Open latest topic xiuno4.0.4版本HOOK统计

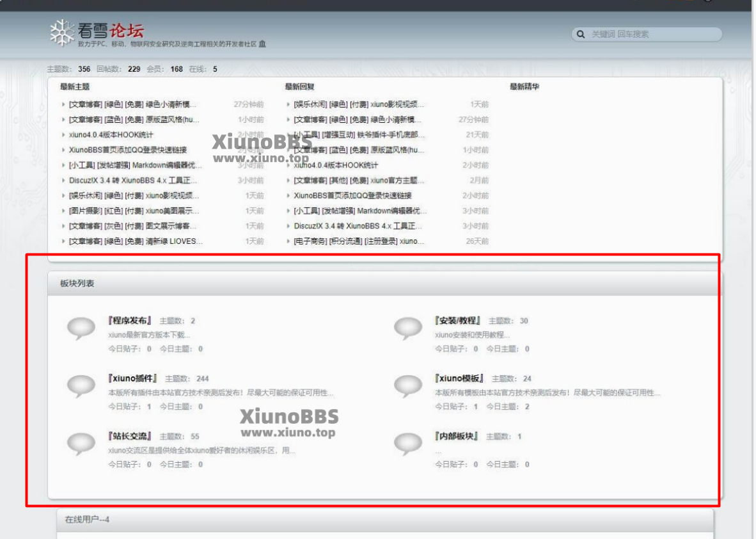pos(111,134)
